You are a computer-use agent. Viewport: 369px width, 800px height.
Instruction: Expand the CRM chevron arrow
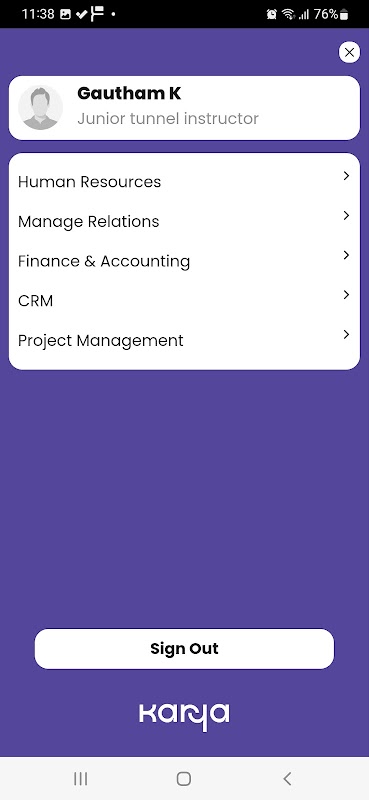pos(347,295)
